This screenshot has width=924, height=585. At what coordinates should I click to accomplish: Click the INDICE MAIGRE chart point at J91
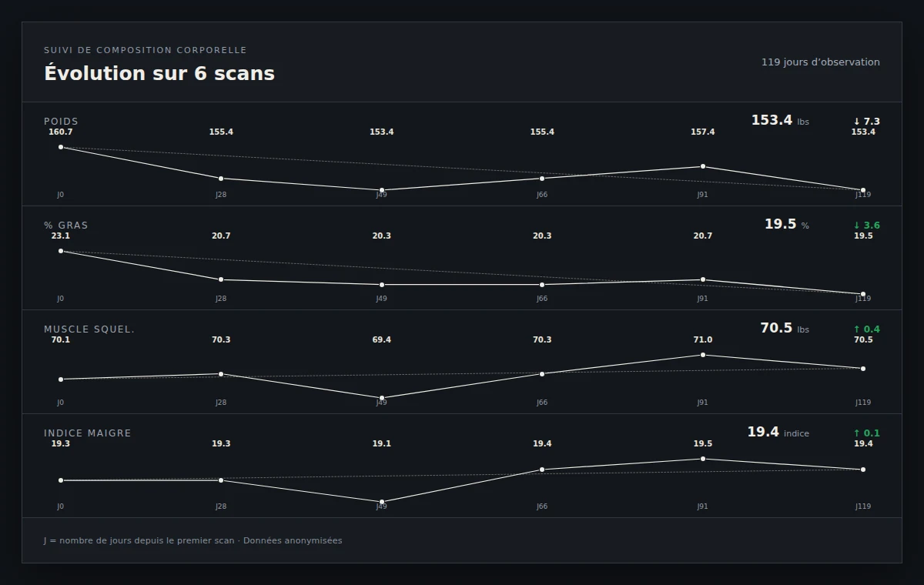pyautogui.click(x=703, y=459)
